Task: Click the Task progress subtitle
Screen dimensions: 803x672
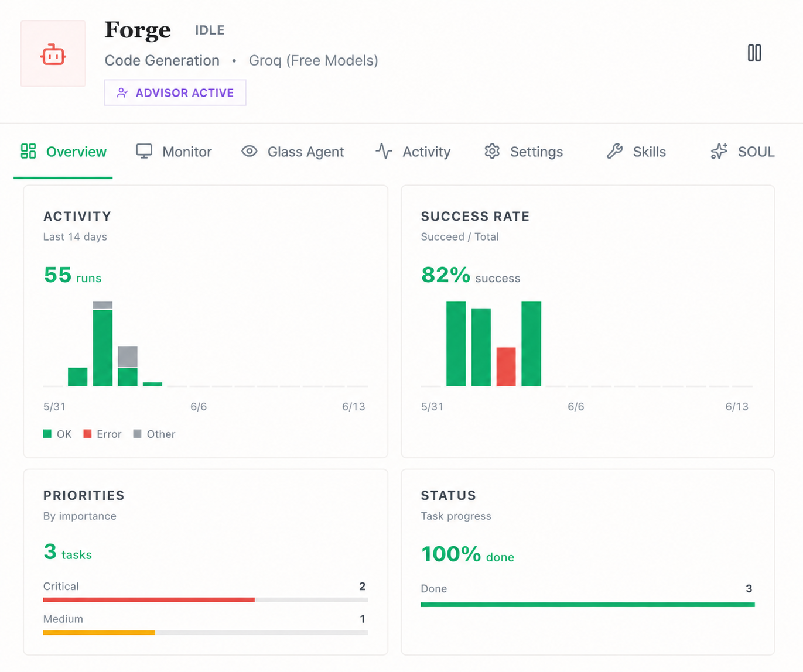Action: (456, 516)
